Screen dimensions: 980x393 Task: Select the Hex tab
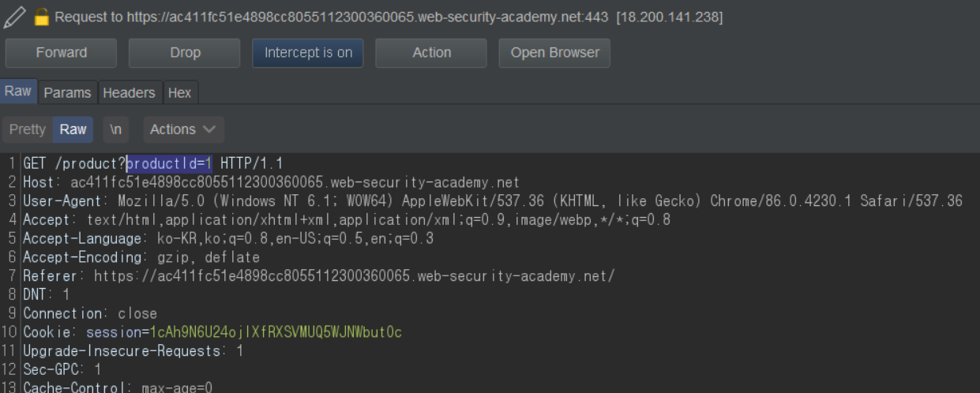[x=179, y=92]
